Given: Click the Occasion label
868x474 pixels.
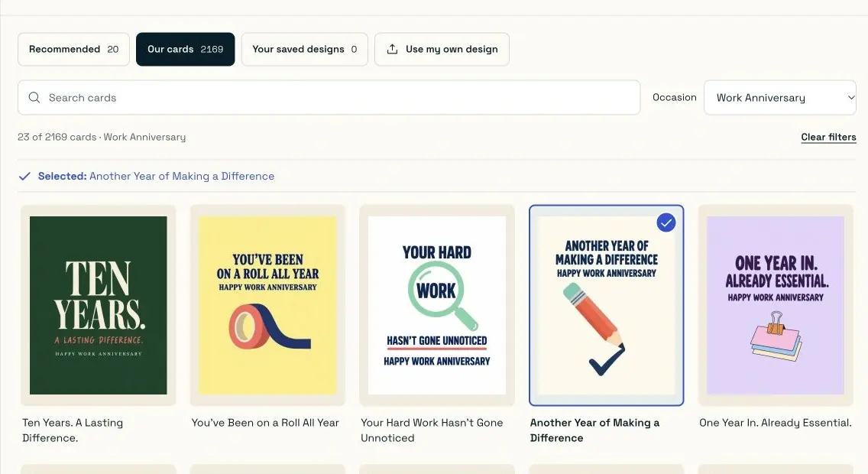Looking at the screenshot, I should 674,97.
